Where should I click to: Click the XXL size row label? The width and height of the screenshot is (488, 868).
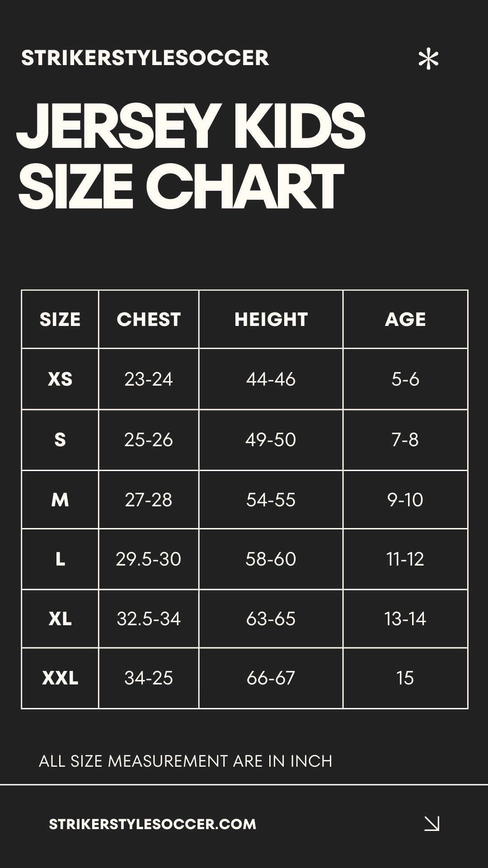pos(60,678)
